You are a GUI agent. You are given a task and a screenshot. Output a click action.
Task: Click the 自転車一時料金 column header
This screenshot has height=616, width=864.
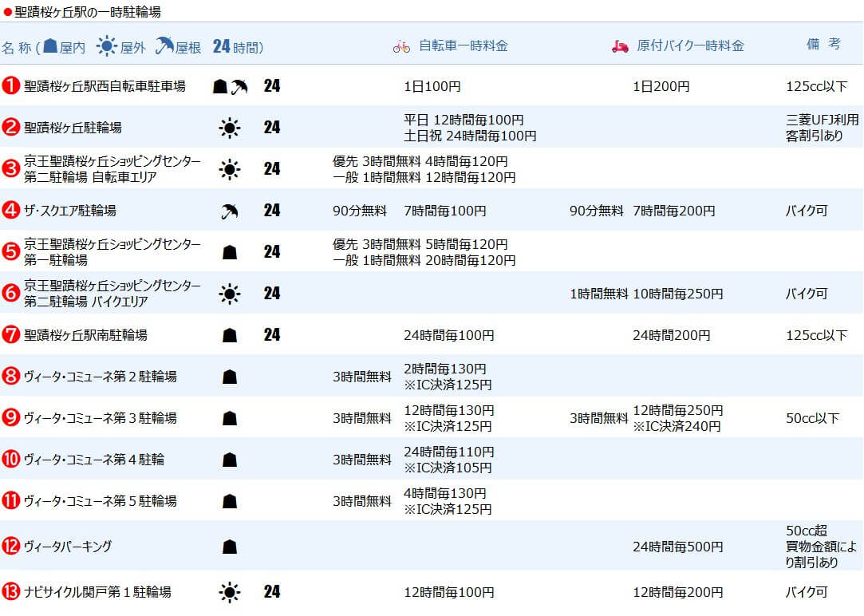[463, 46]
